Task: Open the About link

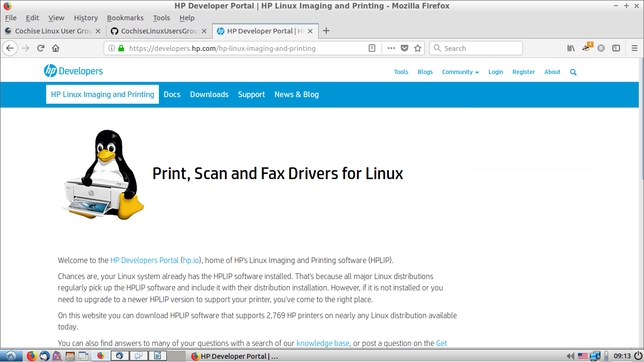Action: point(552,72)
